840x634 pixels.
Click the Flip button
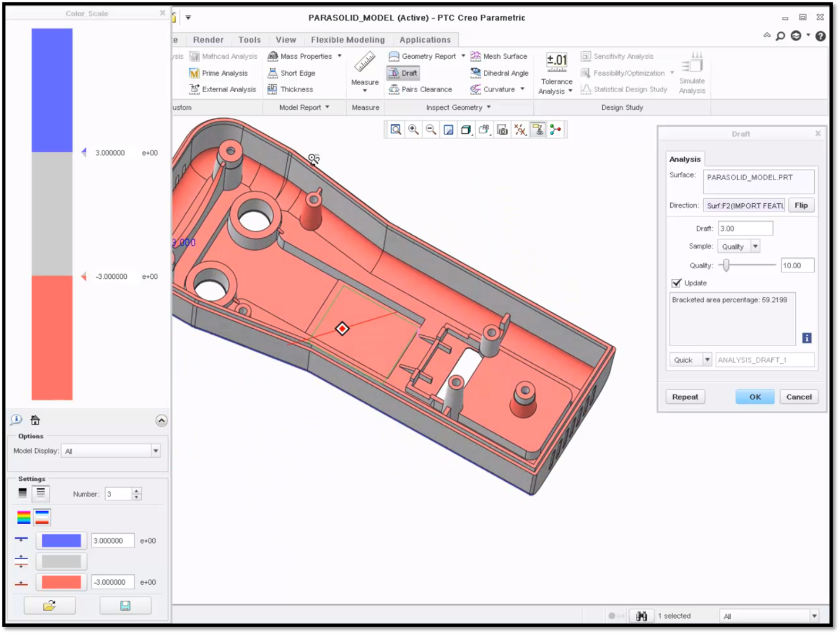pyautogui.click(x=801, y=205)
